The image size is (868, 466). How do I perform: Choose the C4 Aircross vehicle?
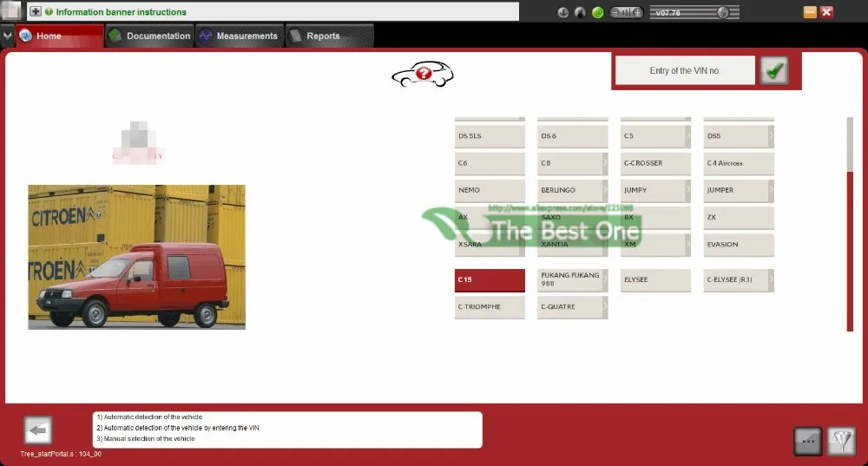(x=739, y=163)
